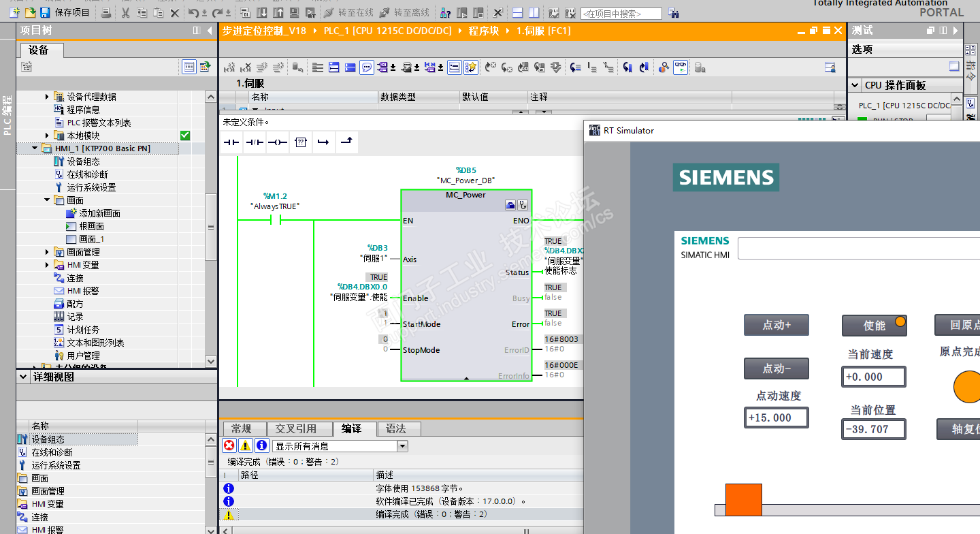The image size is (980, 534).
Task: Toggle the 使能 button in RT Simulator
Action: pyautogui.click(x=875, y=326)
